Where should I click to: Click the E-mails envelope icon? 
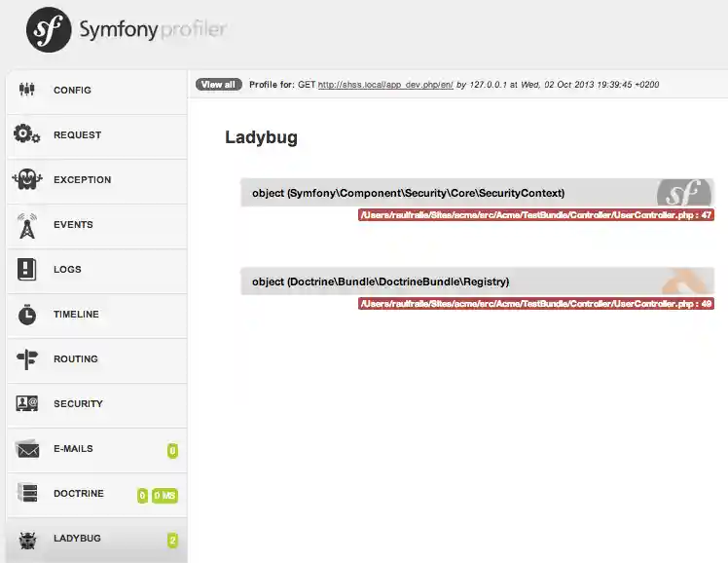click(x=27, y=449)
